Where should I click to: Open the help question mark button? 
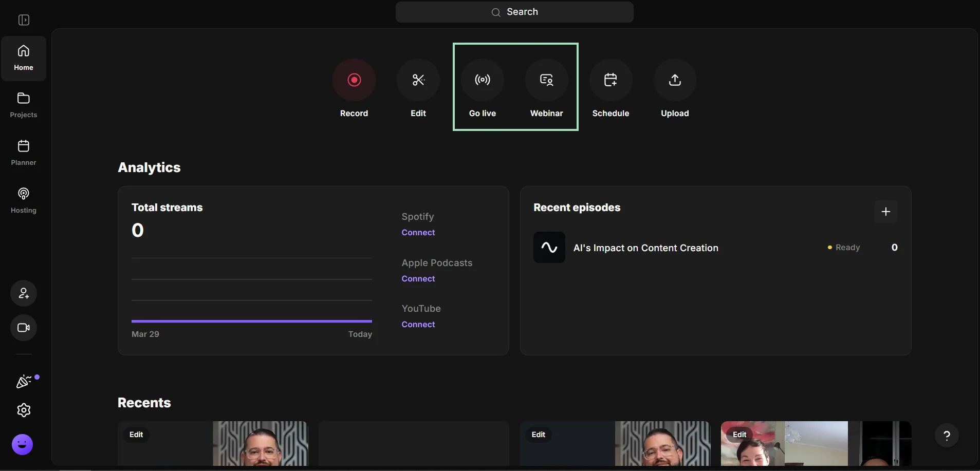click(x=947, y=436)
